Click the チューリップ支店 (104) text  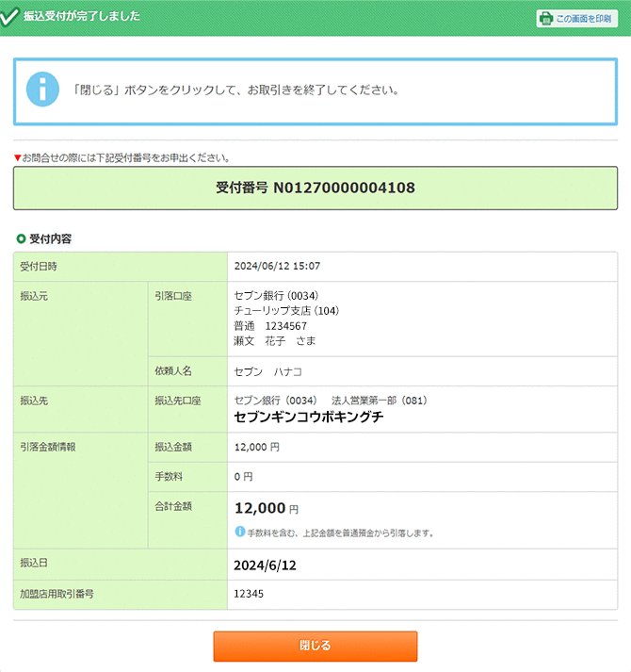tap(286, 311)
